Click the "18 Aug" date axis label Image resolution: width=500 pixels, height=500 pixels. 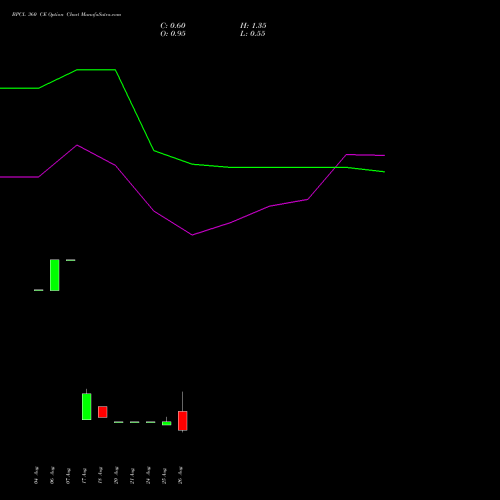pos(100,475)
